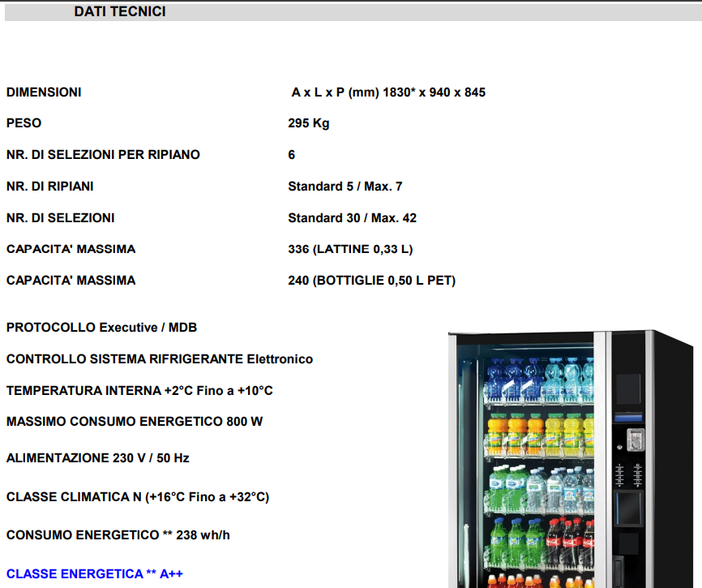Click the Standard 30 / Max. 42 value
Image resolution: width=702 pixels, height=588 pixels.
(352, 218)
